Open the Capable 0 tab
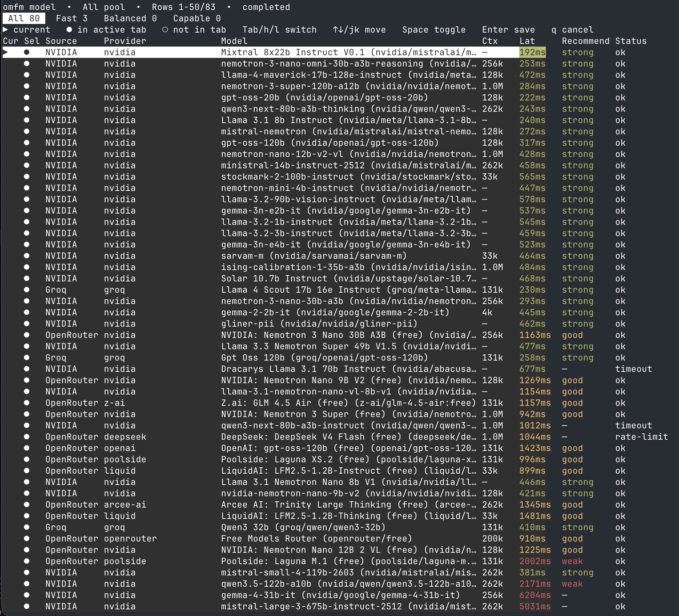This screenshot has width=679, height=616. [197, 19]
